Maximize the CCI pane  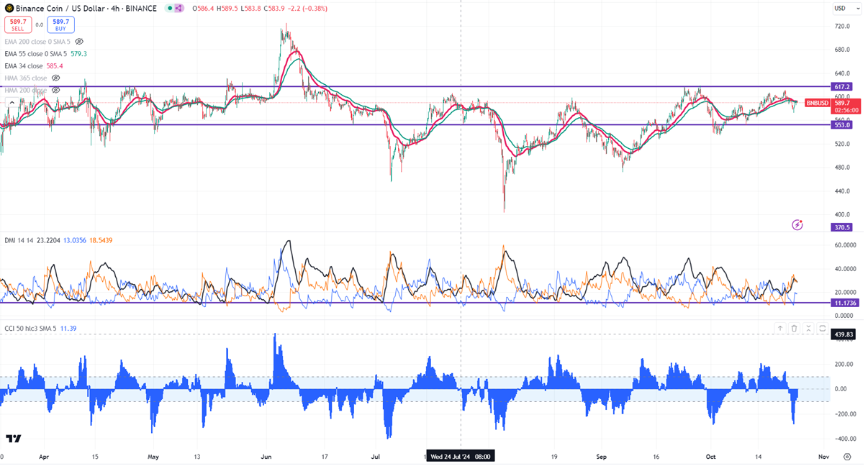click(823, 328)
